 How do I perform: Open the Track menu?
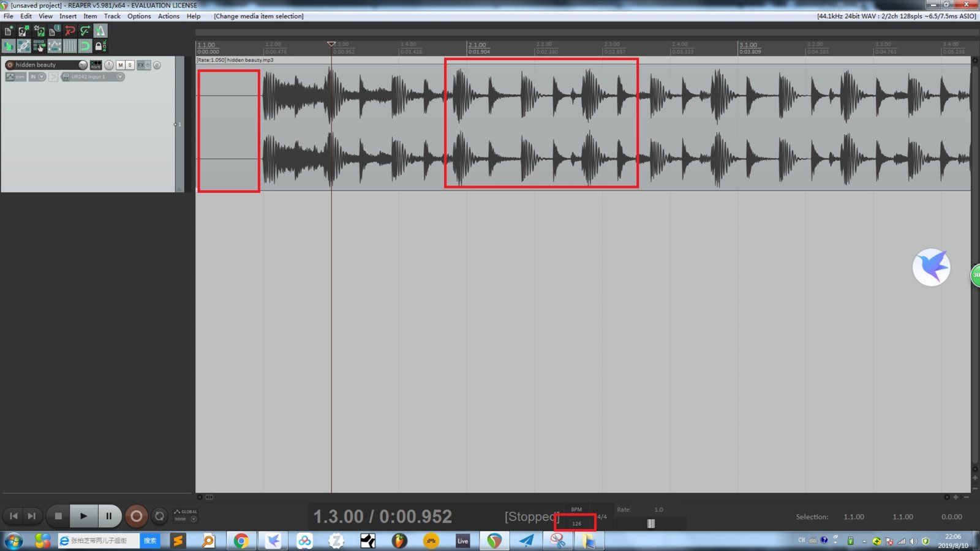click(112, 16)
